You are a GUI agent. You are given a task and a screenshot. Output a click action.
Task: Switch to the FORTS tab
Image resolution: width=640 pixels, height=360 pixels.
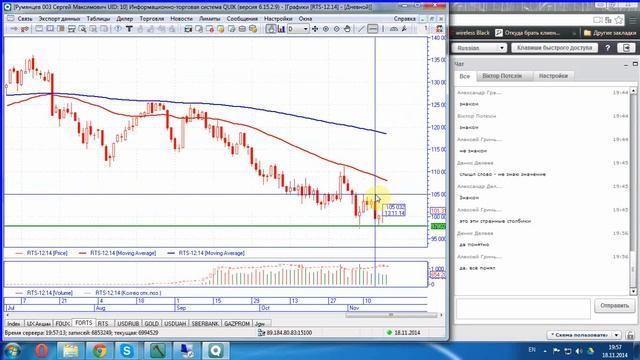click(84, 323)
